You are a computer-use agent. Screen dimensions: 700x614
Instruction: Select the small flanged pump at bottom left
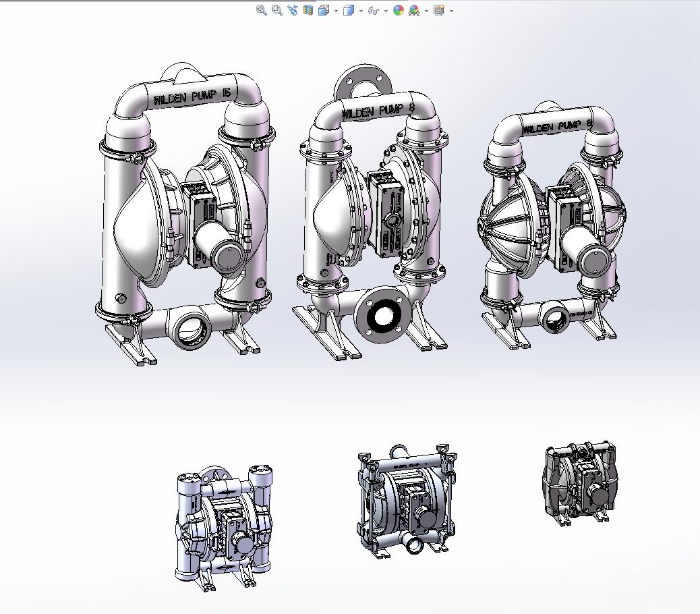pyautogui.click(x=224, y=528)
